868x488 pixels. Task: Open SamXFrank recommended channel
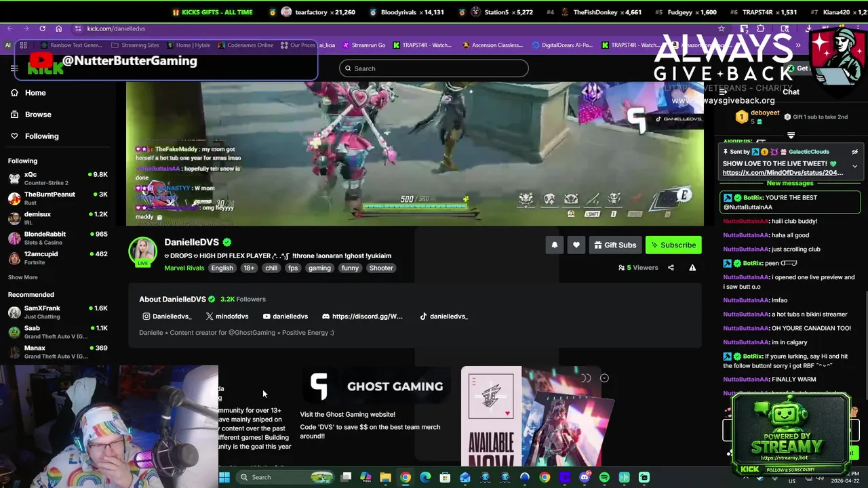point(58,312)
